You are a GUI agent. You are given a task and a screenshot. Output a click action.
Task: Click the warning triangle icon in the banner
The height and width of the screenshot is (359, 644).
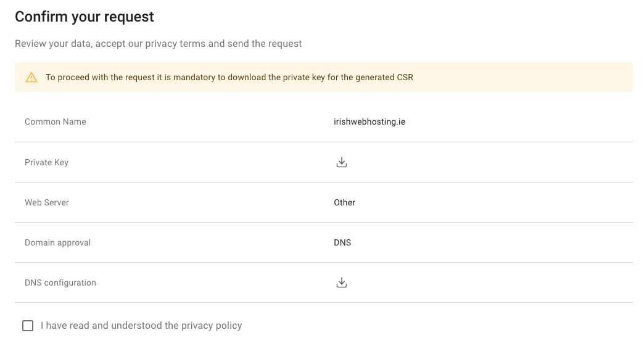pyautogui.click(x=31, y=78)
